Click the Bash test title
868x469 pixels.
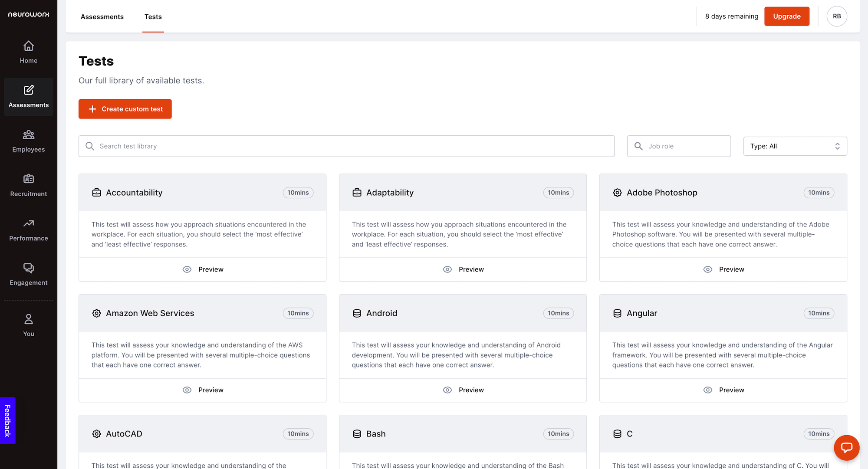pos(376,434)
